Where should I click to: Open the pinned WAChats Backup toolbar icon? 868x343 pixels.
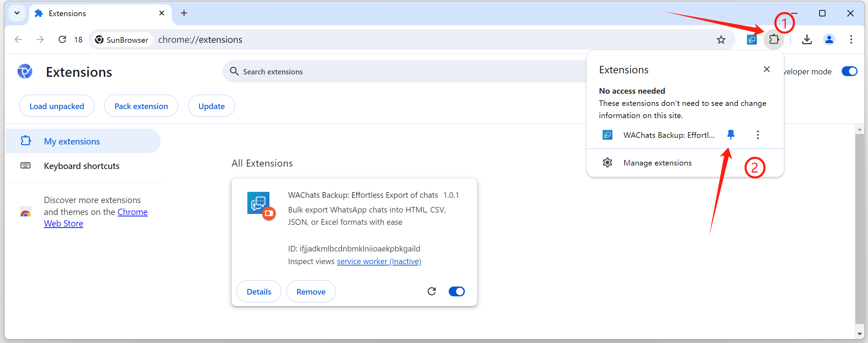(x=752, y=40)
